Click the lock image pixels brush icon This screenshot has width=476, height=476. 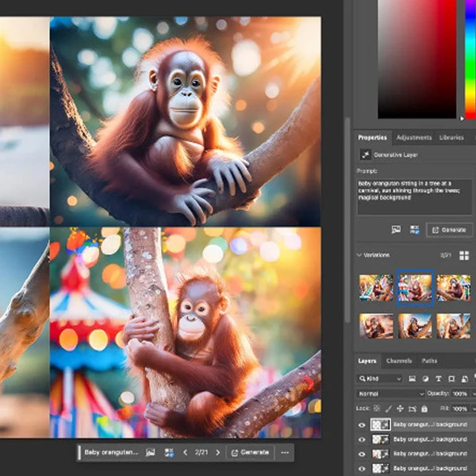(388, 408)
